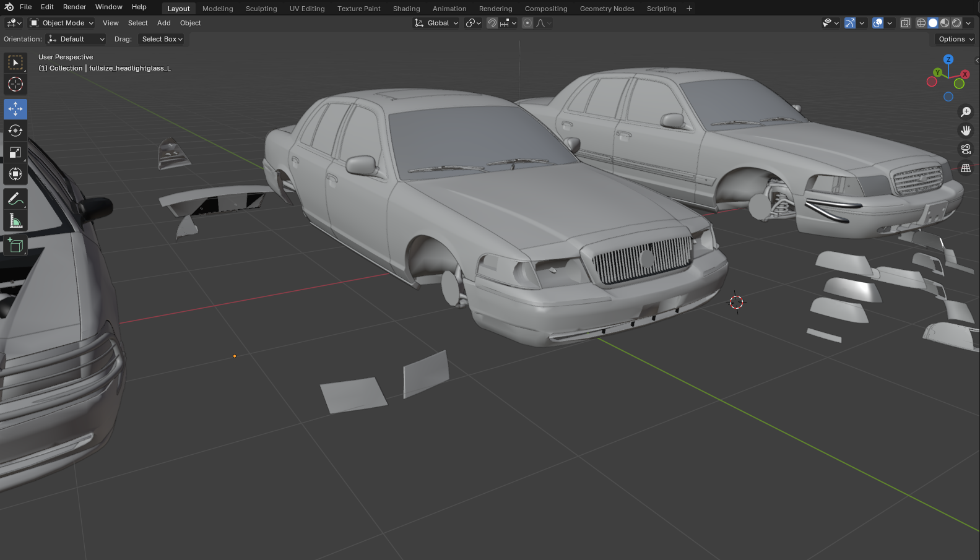980x560 pixels.
Task: Switch to Wireframe viewport shading
Action: tap(921, 23)
